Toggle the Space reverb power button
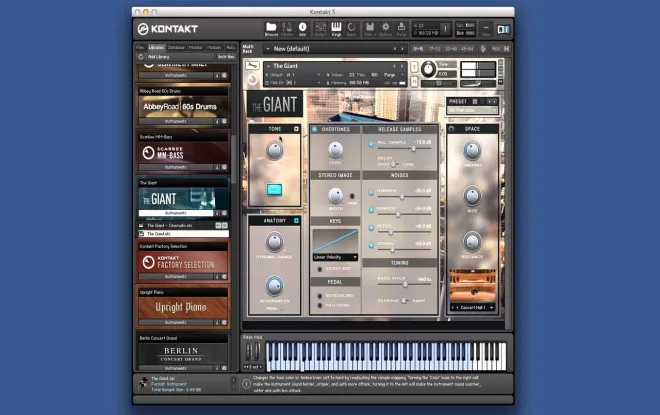This screenshot has width=660, height=415. [x=452, y=129]
